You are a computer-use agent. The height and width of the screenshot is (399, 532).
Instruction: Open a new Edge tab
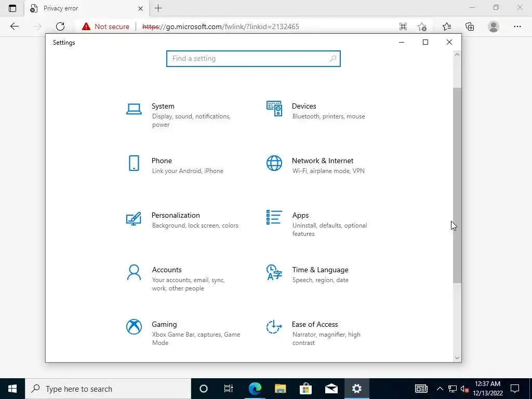pyautogui.click(x=158, y=8)
